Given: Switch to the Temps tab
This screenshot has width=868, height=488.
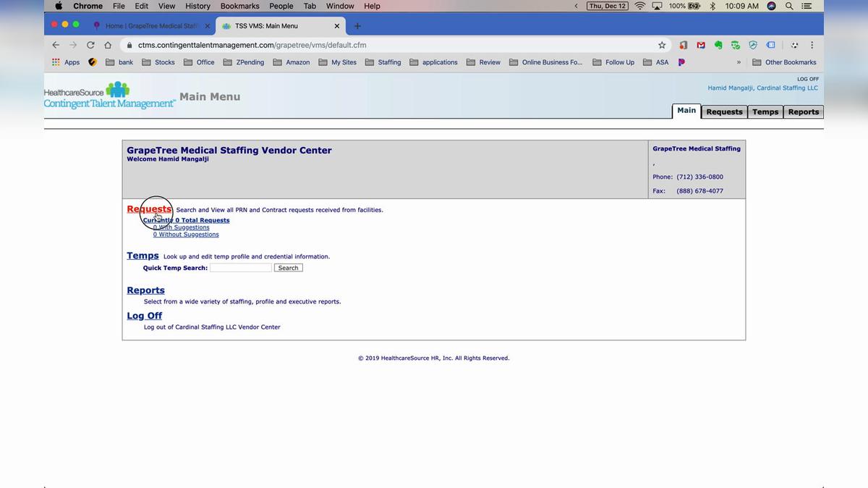Looking at the screenshot, I should click(x=765, y=112).
